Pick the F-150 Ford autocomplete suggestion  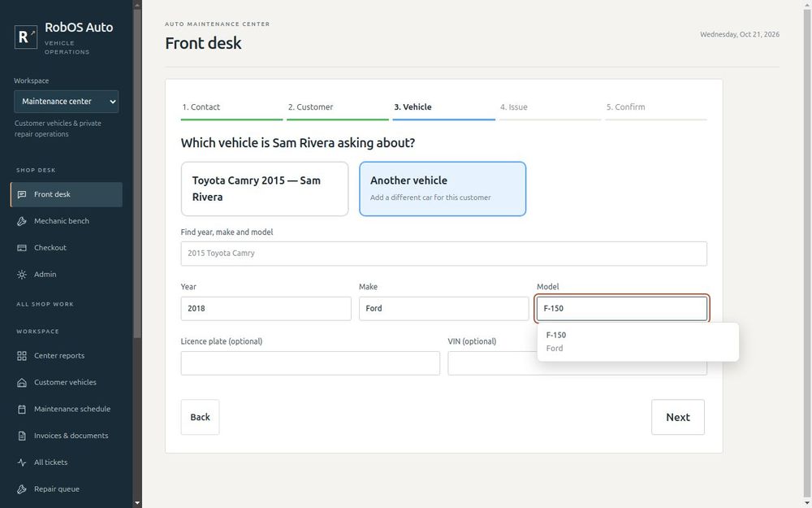tap(638, 341)
